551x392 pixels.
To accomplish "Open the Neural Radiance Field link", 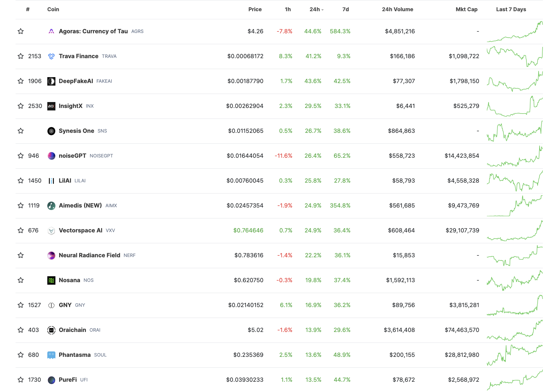I will 89,255.
